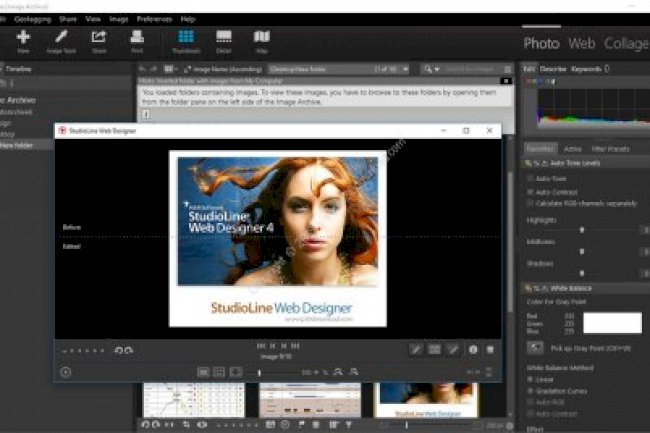Open the Preferences menu

[x=154, y=19]
